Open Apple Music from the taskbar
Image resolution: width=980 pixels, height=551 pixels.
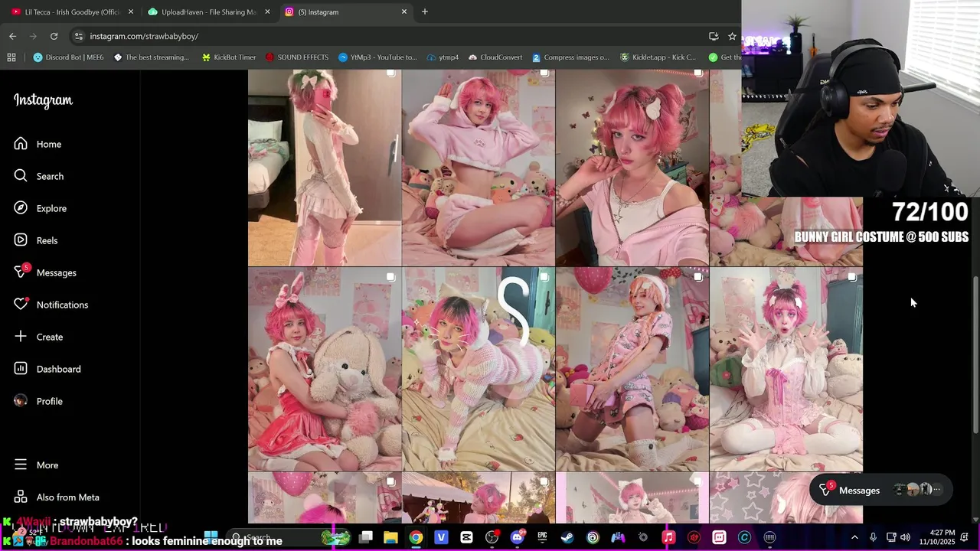point(668,537)
